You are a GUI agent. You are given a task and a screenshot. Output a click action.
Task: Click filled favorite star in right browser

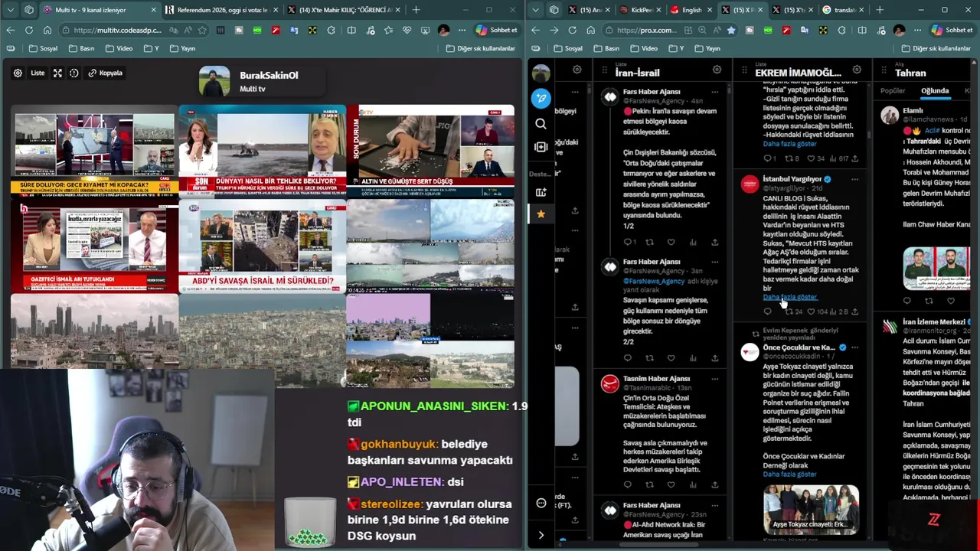730,30
